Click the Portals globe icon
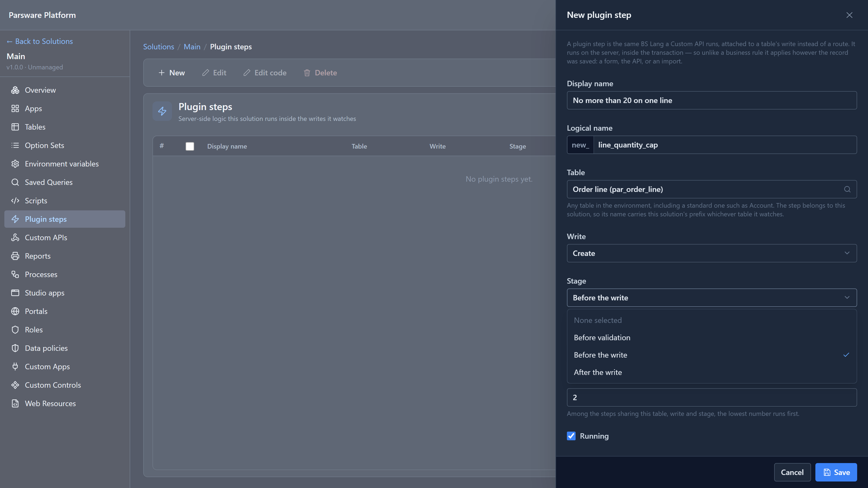Viewport: 868px width, 488px height. click(15, 311)
